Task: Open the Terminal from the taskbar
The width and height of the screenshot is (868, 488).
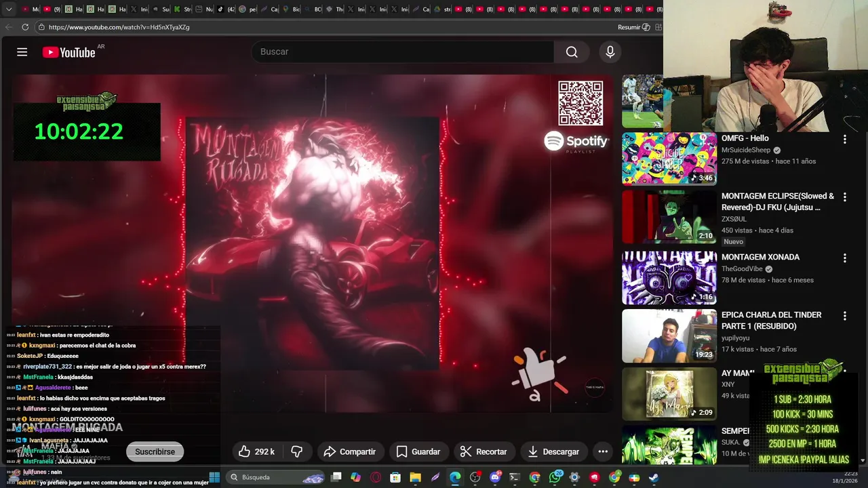Action: point(515,477)
